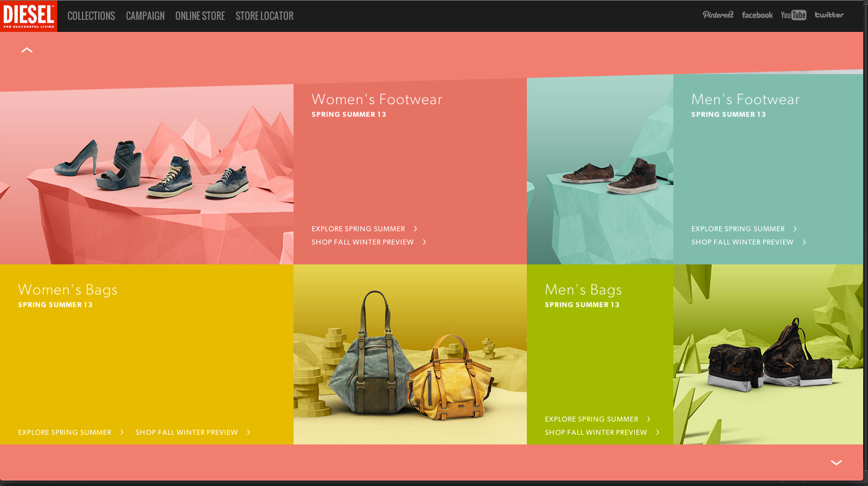The height and width of the screenshot is (486, 868).
Task: Shop Fall Winter Preview for Men's Footwear
Action: pos(749,242)
